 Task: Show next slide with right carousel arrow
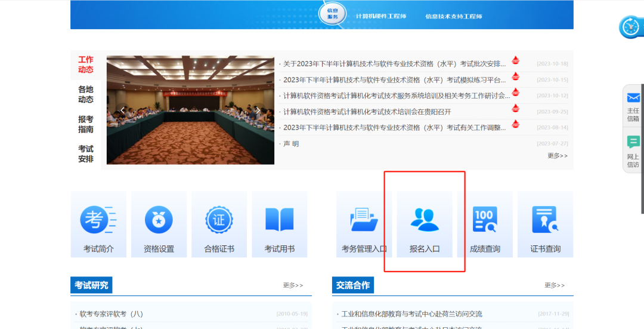coord(258,110)
